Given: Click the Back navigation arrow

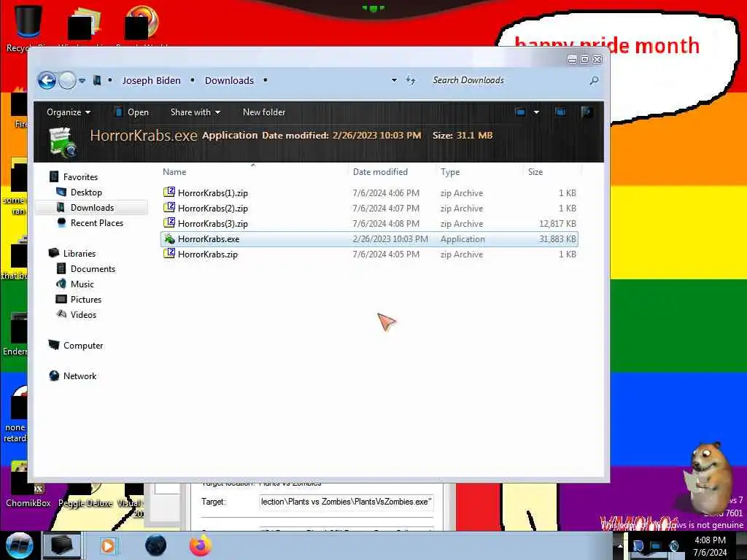Looking at the screenshot, I should pyautogui.click(x=47, y=80).
